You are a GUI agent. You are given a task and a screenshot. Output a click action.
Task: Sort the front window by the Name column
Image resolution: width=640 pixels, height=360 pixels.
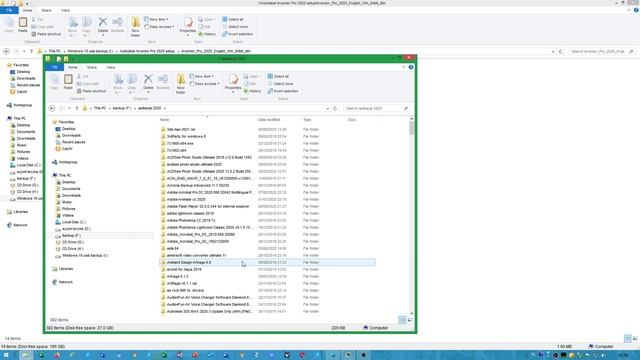pos(164,120)
